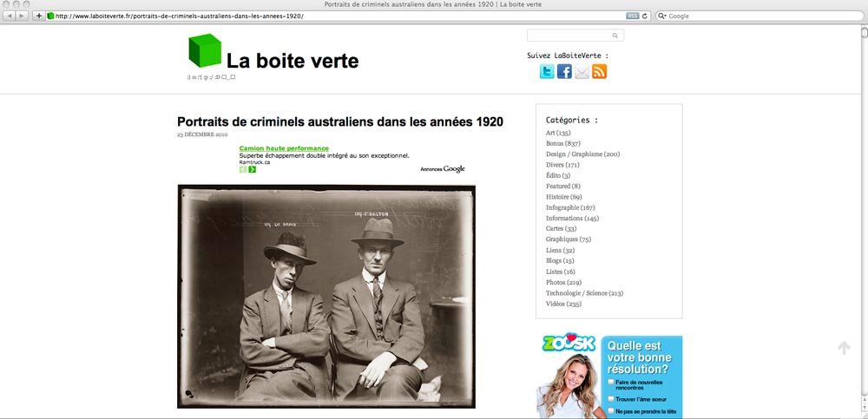Click the site search input field
This screenshot has width=868, height=419.
569,36
